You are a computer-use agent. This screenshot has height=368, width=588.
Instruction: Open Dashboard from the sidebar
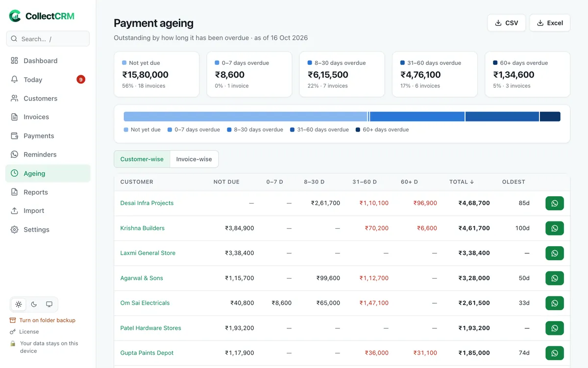(48, 61)
